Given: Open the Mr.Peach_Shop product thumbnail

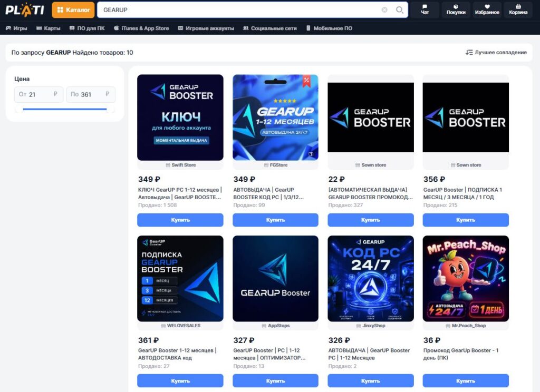Looking at the screenshot, I should coord(466,278).
